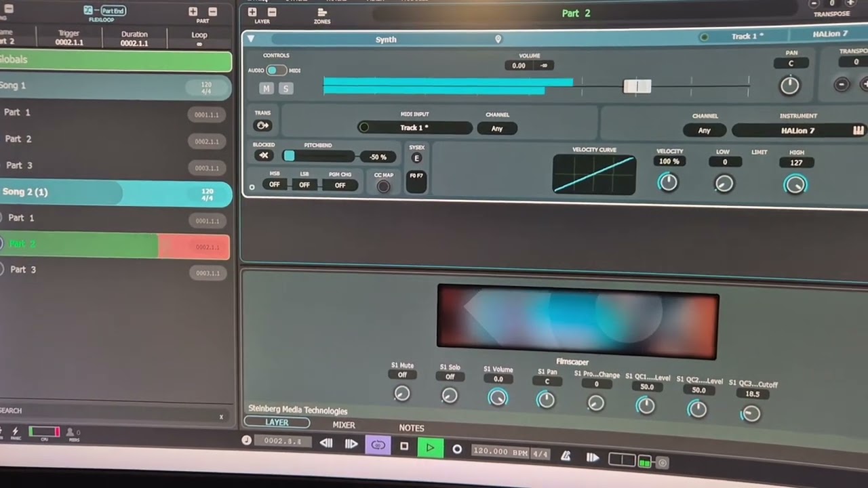868x488 pixels.
Task: Click the Filmscaper plugin image
Action: click(x=578, y=321)
